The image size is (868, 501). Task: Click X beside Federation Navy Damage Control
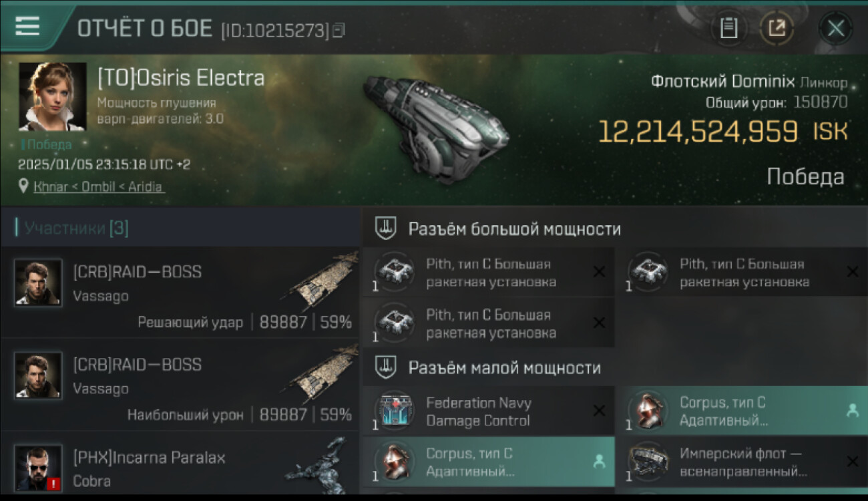600,411
